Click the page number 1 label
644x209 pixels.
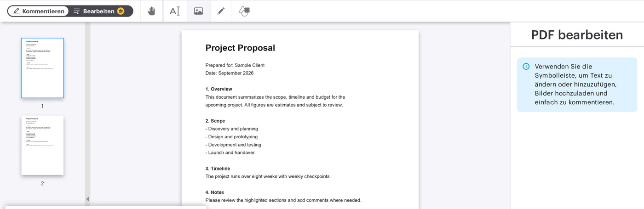(x=42, y=106)
